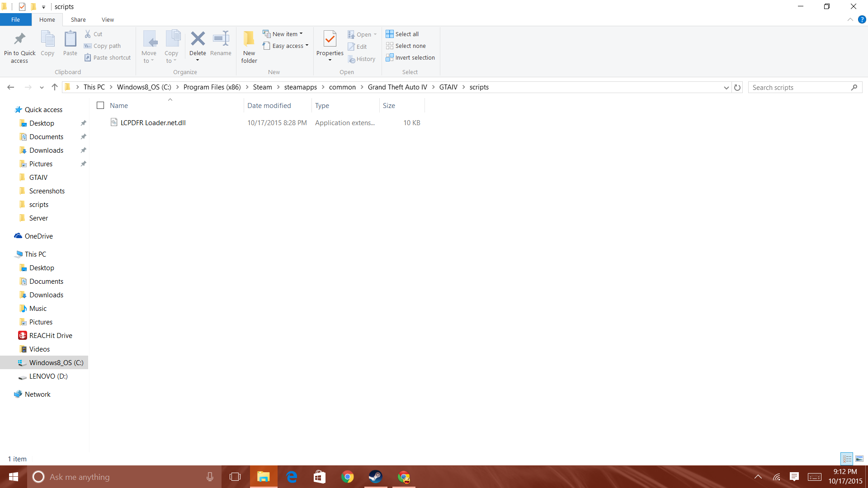Switch to details view layout
This screenshot has width=868, height=488.
coord(847,459)
